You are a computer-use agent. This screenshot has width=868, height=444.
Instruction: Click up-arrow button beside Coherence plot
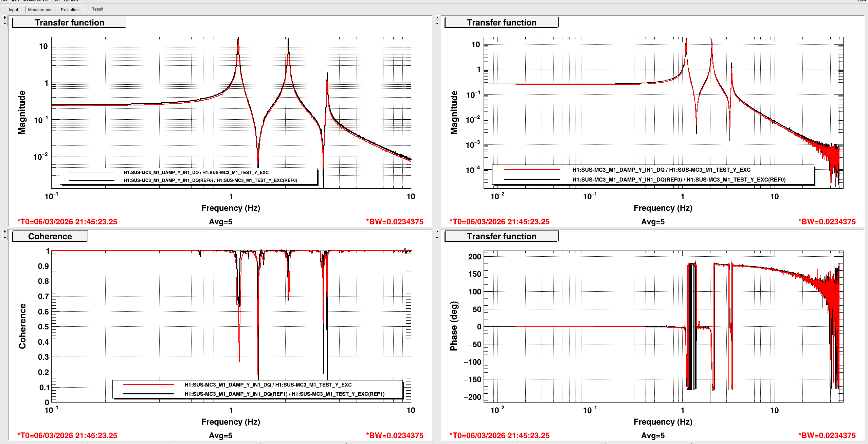coord(5,238)
